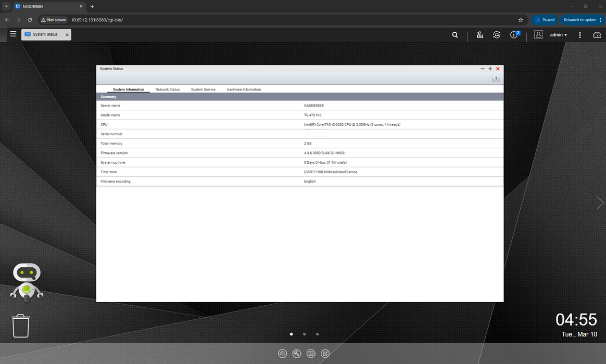Open the System Service tab
Viewport: 606px width, 364px height.
click(x=203, y=89)
